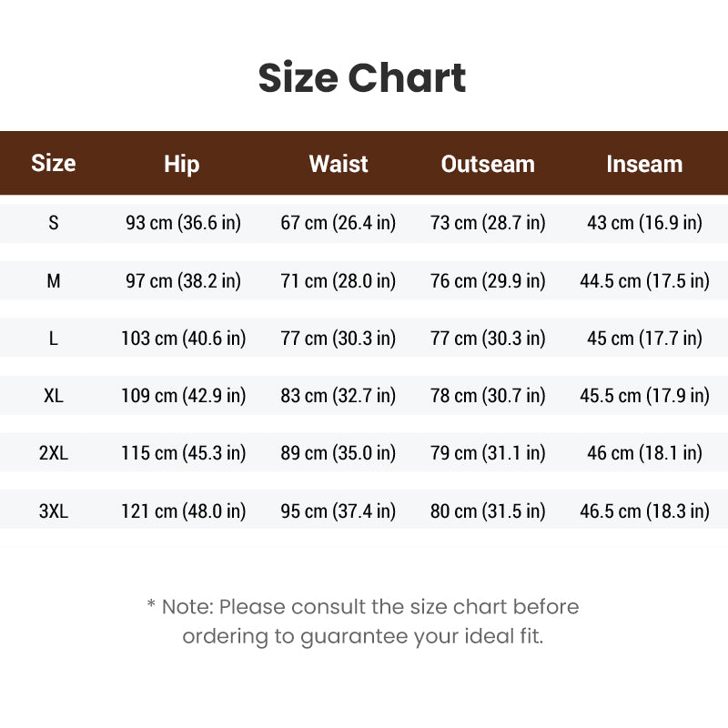Click outseam value 77 cm (30.3 in) for L

pos(488,338)
